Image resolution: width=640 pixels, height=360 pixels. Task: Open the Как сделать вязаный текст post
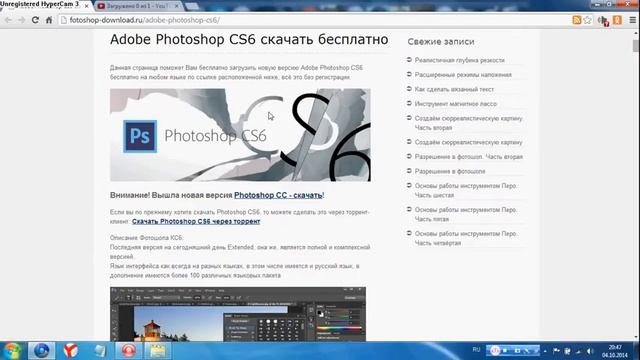(x=454, y=89)
